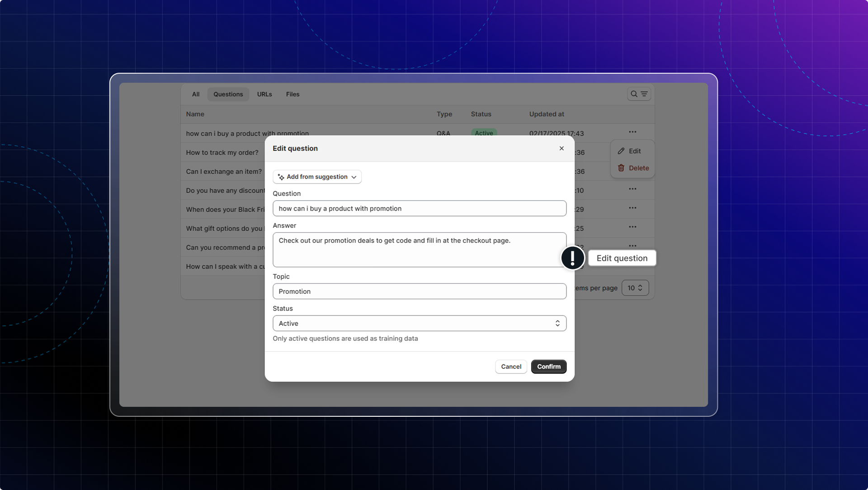Screen dimensions: 868x490
Task: Switch to the URLs tab
Action: (264, 94)
